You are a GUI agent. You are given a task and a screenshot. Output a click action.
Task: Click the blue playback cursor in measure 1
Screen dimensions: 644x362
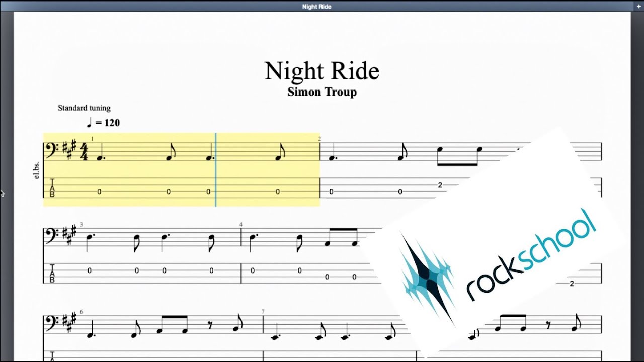(x=216, y=169)
